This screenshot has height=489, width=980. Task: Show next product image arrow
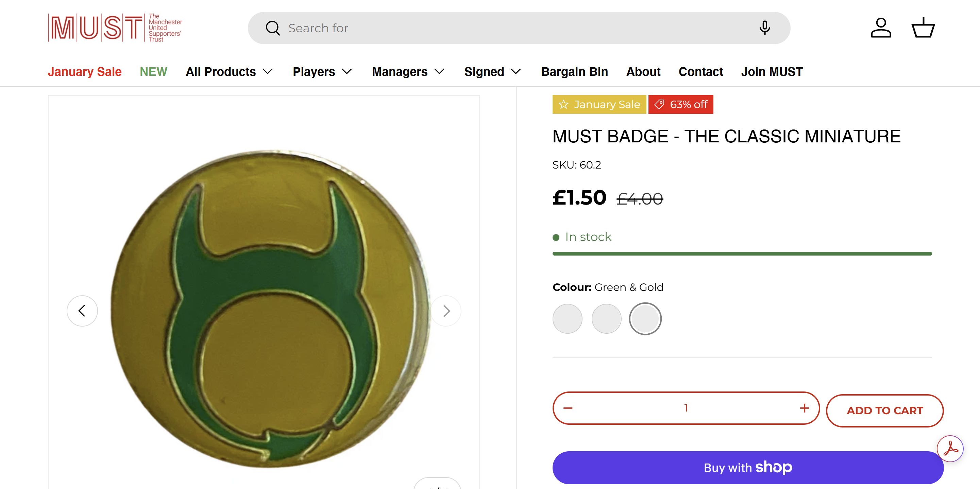click(x=446, y=311)
